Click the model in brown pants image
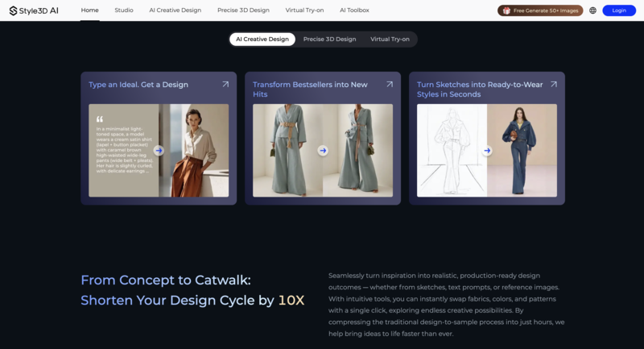Viewport: 644px width, 349px height. click(195, 150)
